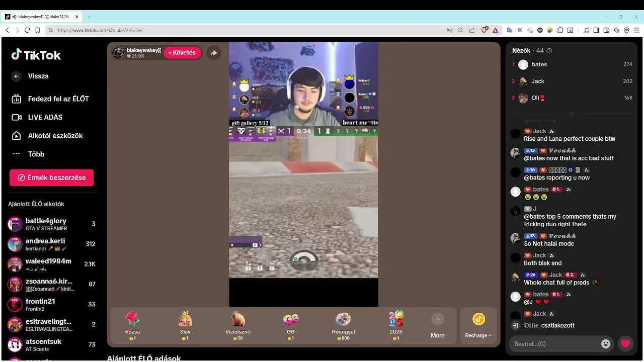Expand the top viewers list chevron
Viewport: 644px width, 362px height.
572,114
